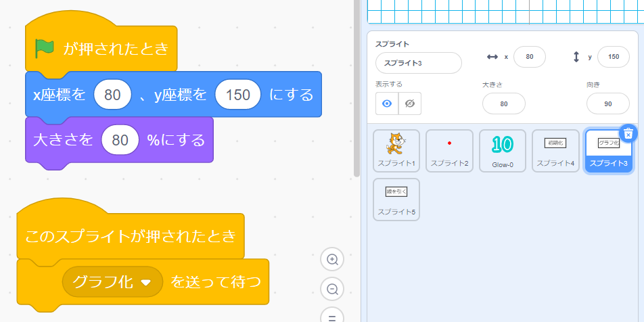Click the 大きさ size field

tap(503, 103)
